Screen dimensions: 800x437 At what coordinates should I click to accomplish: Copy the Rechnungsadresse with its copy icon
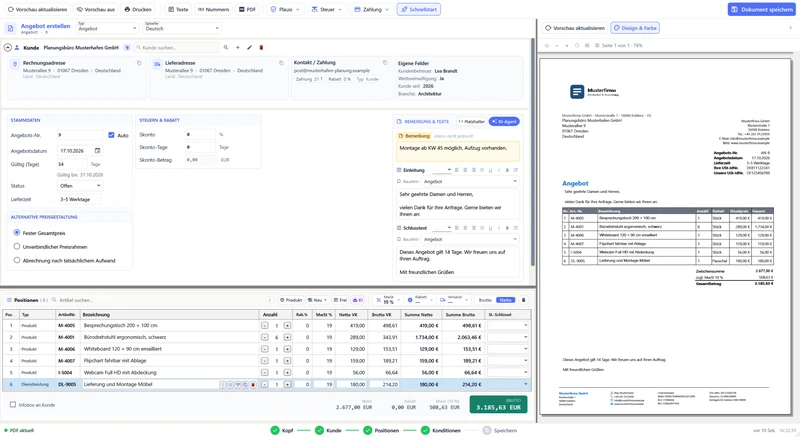(x=139, y=63)
